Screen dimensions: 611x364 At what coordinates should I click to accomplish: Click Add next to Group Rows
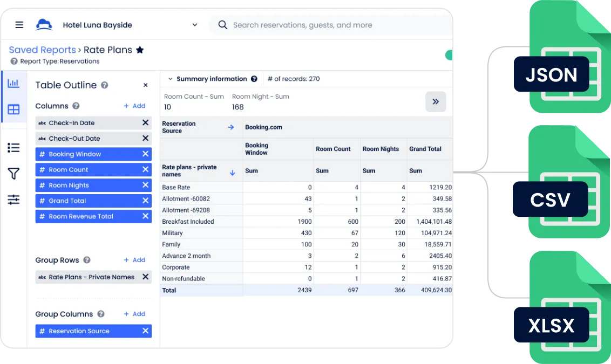pos(134,260)
